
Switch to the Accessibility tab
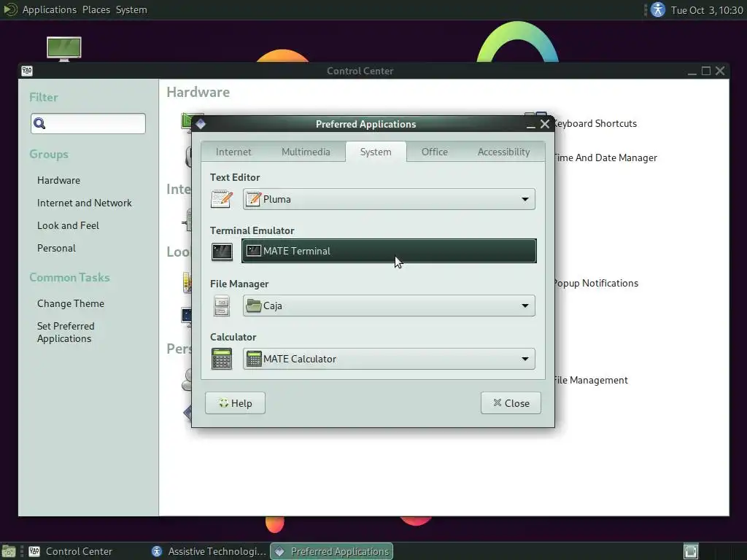[x=503, y=152]
